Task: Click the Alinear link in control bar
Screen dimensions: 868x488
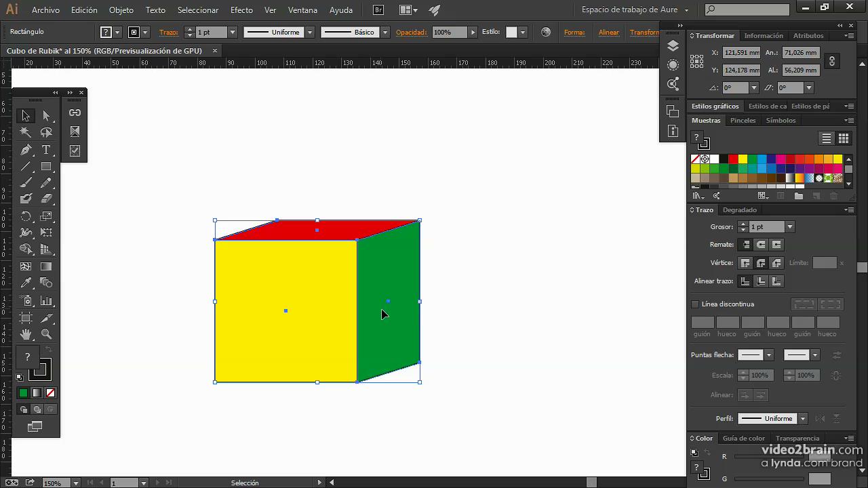Action: coord(609,32)
